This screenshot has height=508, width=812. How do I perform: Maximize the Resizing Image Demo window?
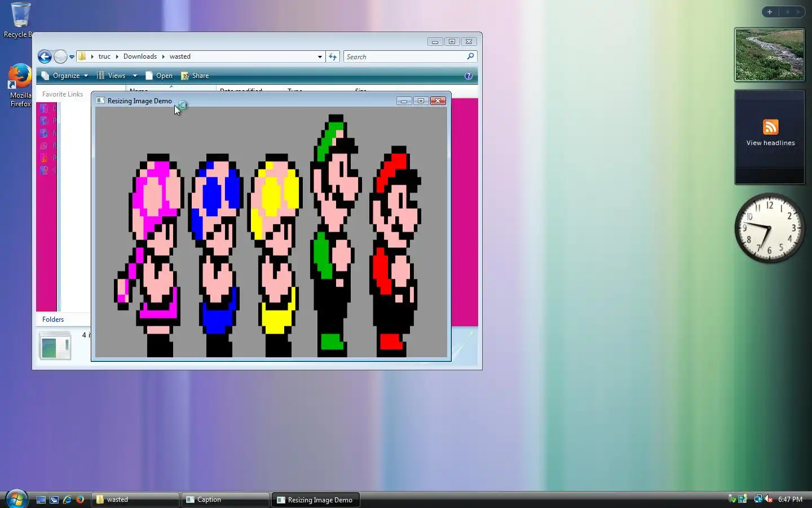[x=421, y=101]
